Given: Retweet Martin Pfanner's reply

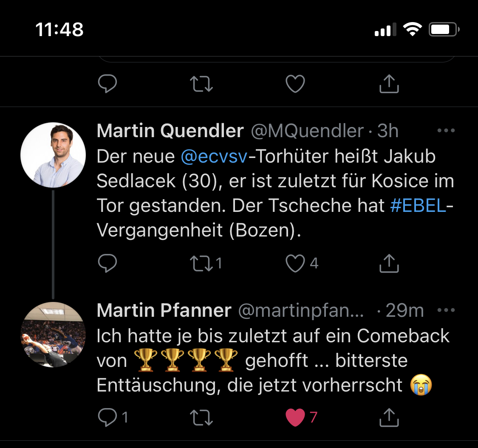Looking at the screenshot, I should coord(202,418).
